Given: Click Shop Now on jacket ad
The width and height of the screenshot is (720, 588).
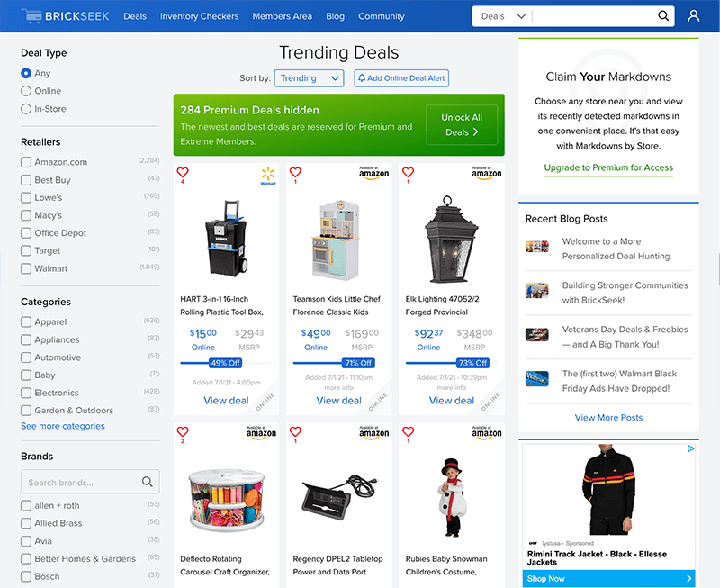Looking at the screenshot, I should 608,579.
